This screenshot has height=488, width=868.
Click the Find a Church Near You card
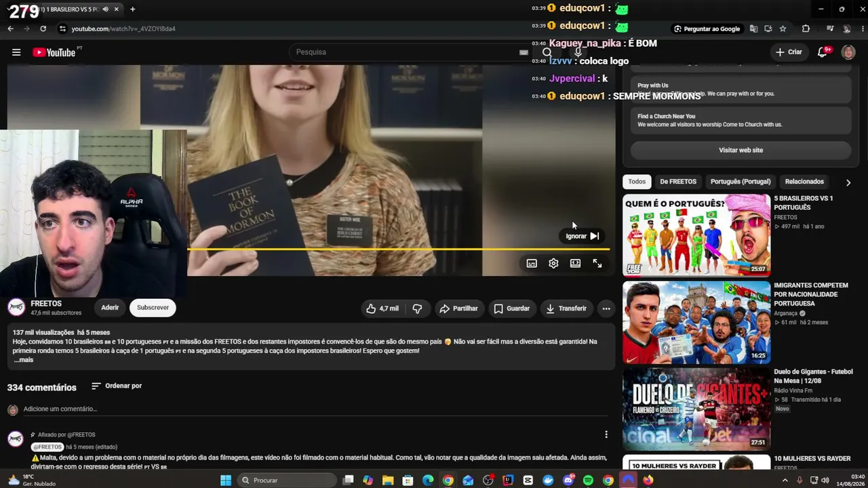pos(741,120)
